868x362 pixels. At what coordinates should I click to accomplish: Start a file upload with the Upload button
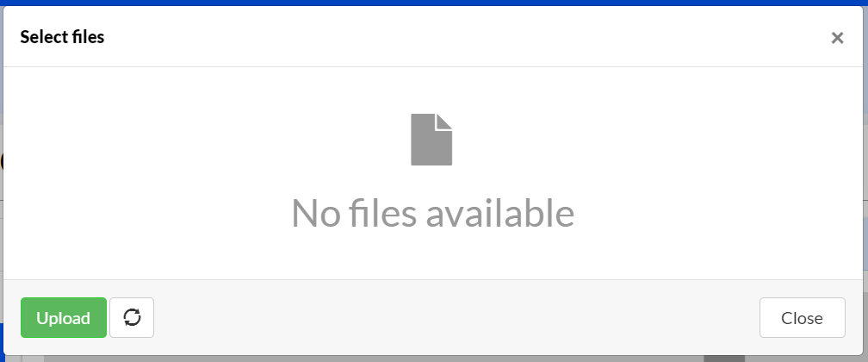pyautogui.click(x=64, y=318)
